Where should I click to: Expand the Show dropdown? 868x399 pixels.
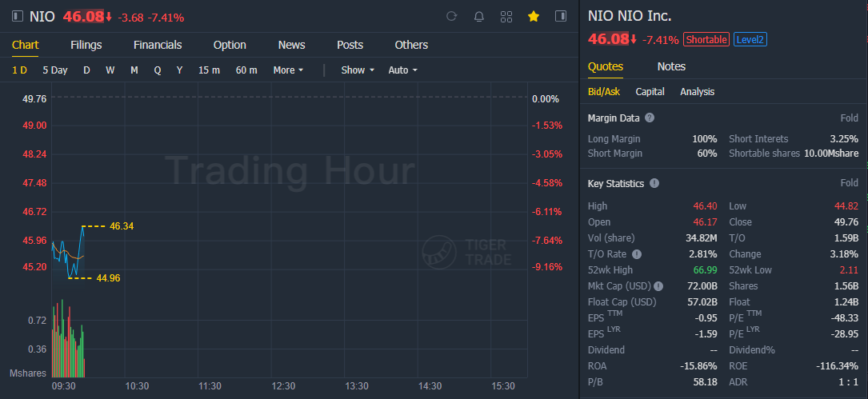click(358, 70)
